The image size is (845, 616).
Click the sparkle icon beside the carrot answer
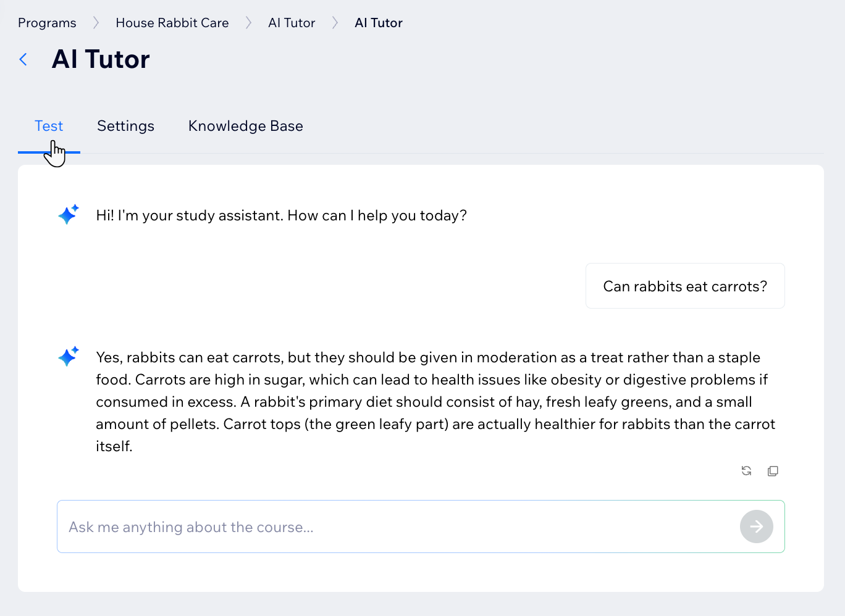pyautogui.click(x=68, y=357)
